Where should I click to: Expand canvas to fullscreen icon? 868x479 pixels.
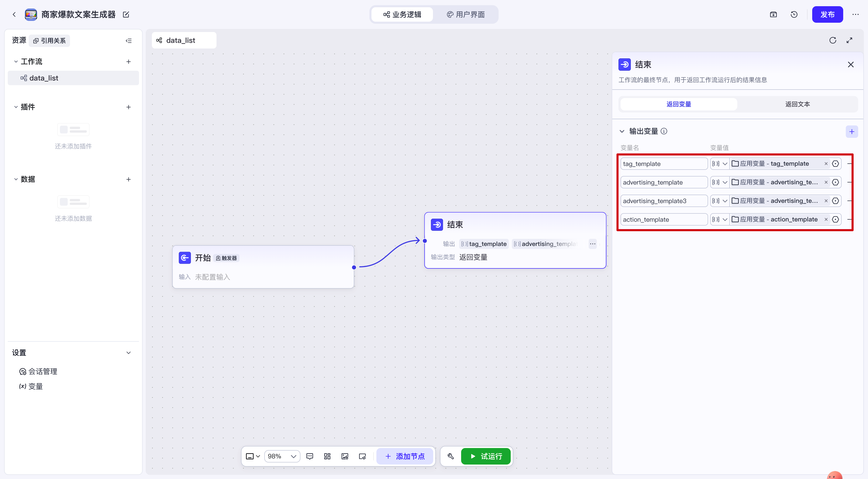[x=849, y=41]
